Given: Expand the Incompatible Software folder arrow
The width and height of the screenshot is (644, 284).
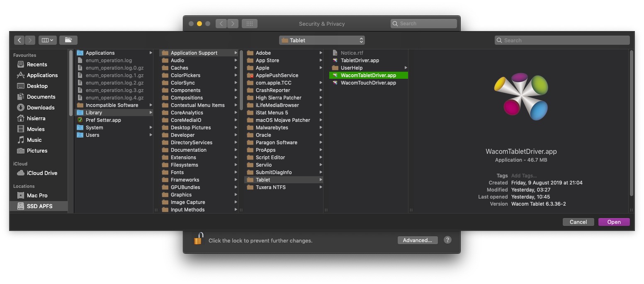Looking at the screenshot, I should 151,105.
